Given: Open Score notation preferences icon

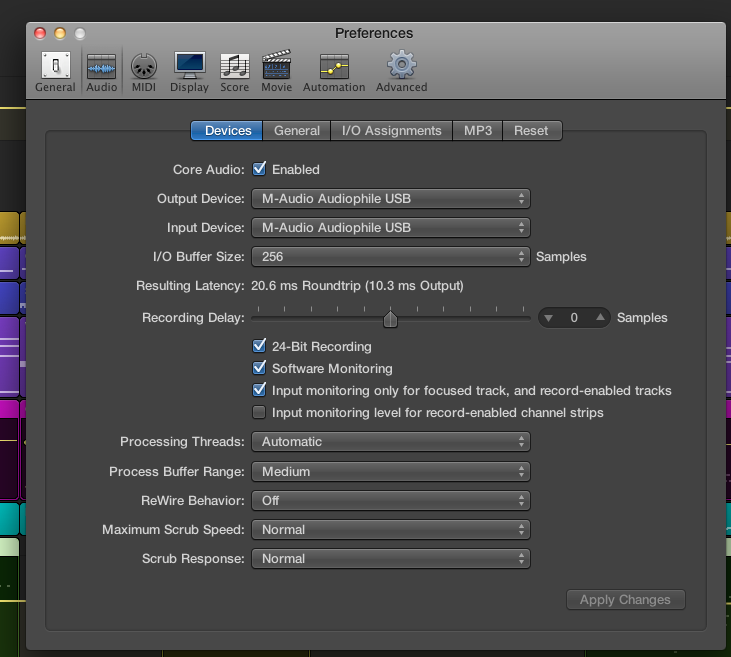Looking at the screenshot, I should point(234,66).
